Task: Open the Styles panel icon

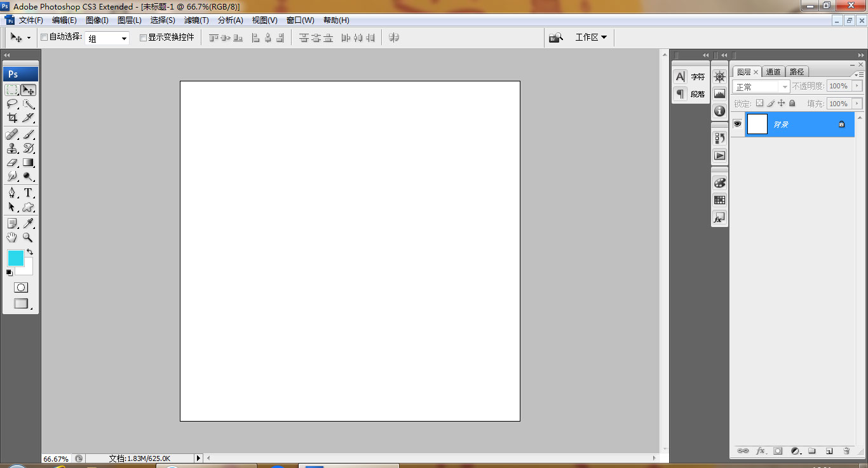Action: [x=719, y=217]
